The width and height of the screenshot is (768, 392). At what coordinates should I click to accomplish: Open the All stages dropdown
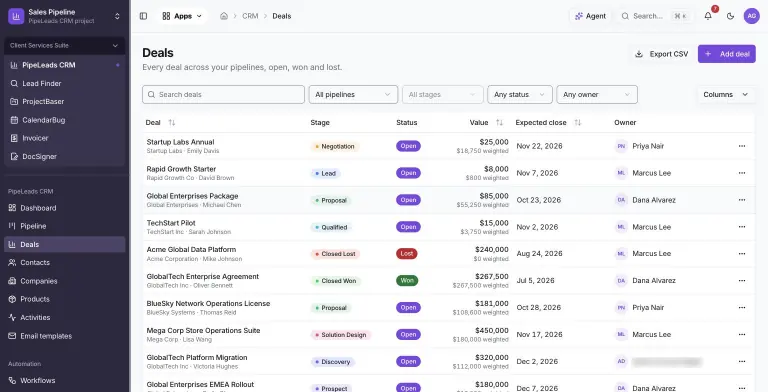point(443,95)
